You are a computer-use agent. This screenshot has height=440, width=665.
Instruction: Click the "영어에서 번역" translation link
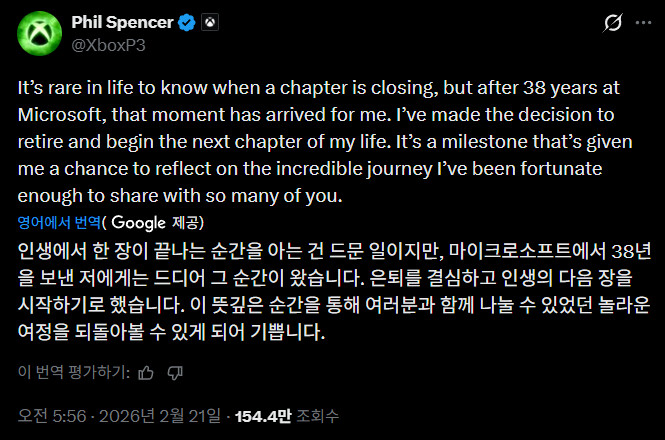(x=59, y=222)
